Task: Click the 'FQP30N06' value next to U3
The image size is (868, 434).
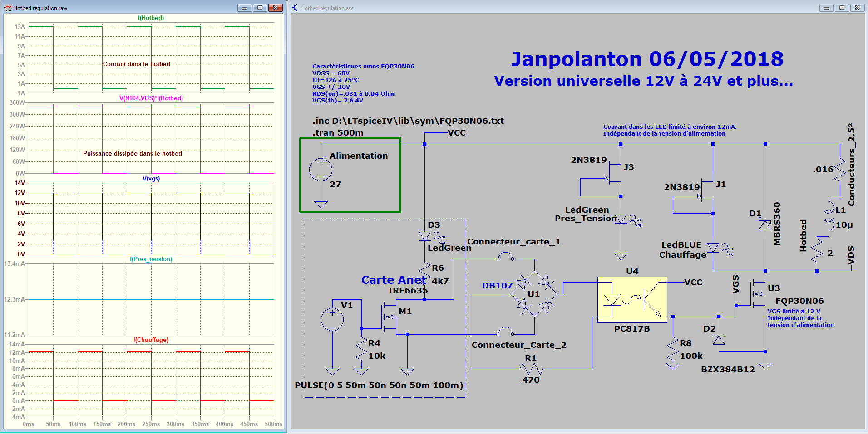Action: click(x=799, y=301)
